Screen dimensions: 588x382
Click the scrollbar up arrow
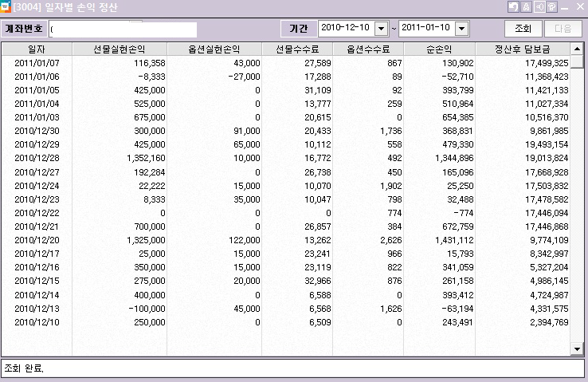[577, 49]
